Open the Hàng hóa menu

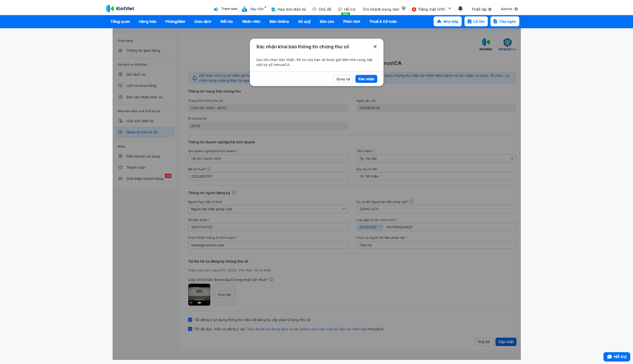pos(147,22)
